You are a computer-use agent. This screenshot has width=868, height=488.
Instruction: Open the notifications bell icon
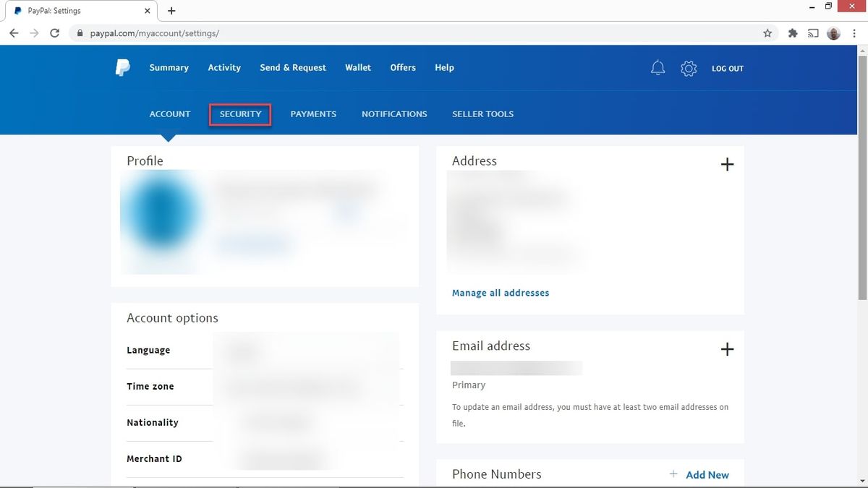[658, 67]
